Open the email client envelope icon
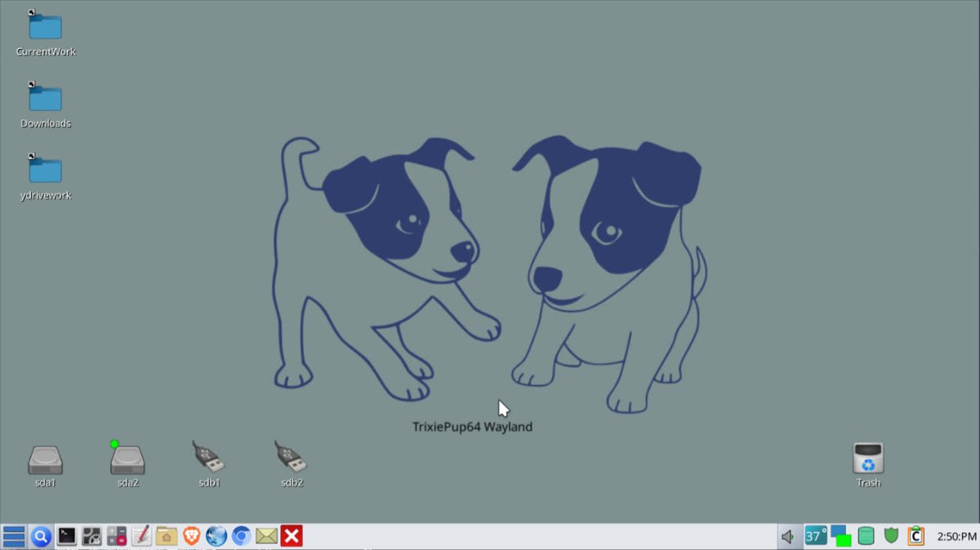The image size is (980, 550). pyautogui.click(x=266, y=536)
